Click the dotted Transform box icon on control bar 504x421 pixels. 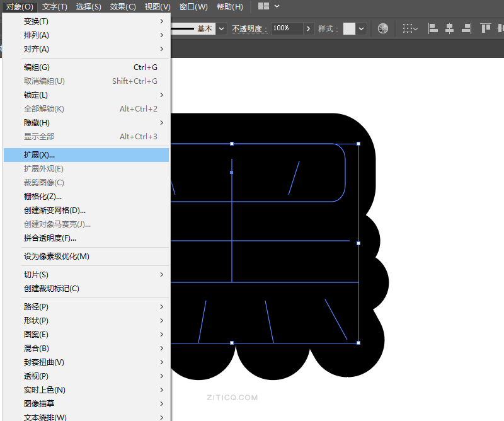click(x=408, y=28)
